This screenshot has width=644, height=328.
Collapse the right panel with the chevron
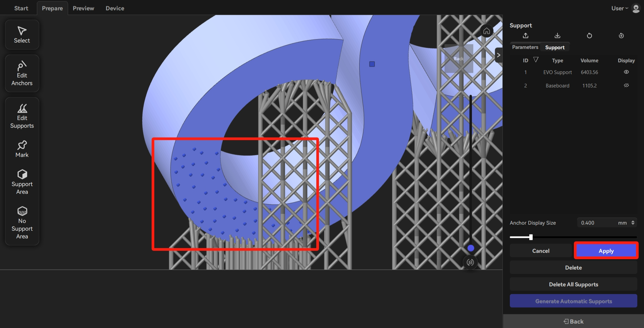point(498,55)
